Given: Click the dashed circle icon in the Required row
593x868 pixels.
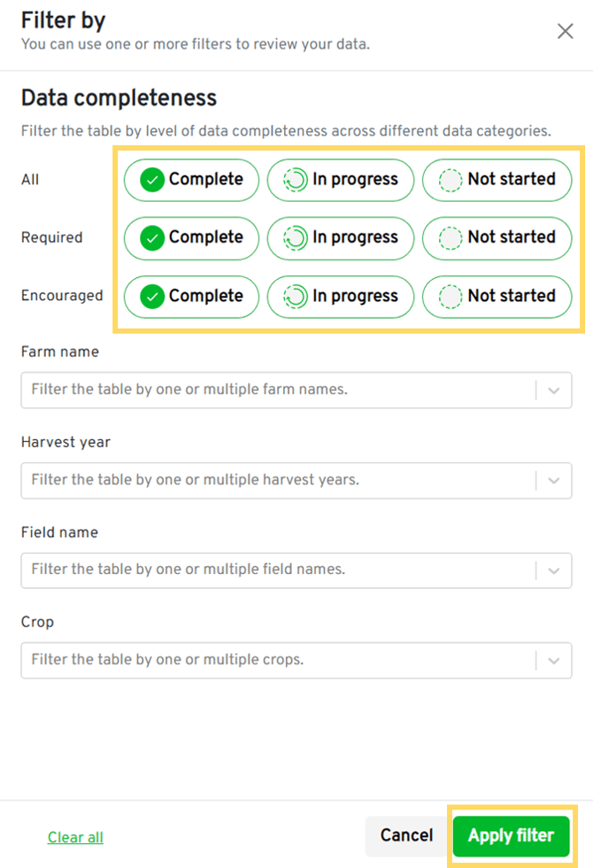Looking at the screenshot, I should (x=451, y=238).
